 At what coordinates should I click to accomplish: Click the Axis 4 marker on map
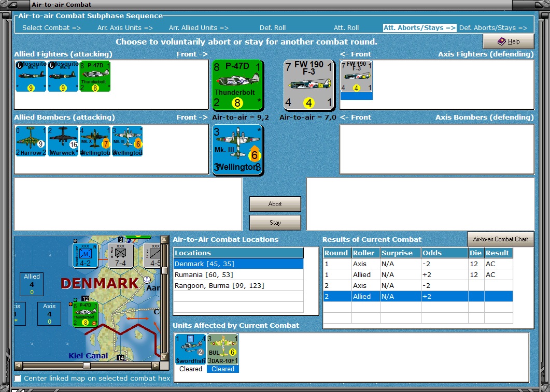pos(49,314)
